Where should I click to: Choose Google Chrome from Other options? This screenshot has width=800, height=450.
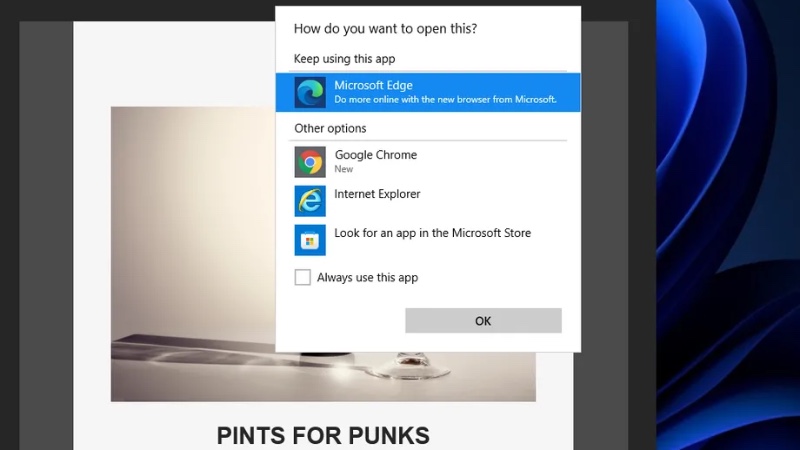tap(375, 155)
